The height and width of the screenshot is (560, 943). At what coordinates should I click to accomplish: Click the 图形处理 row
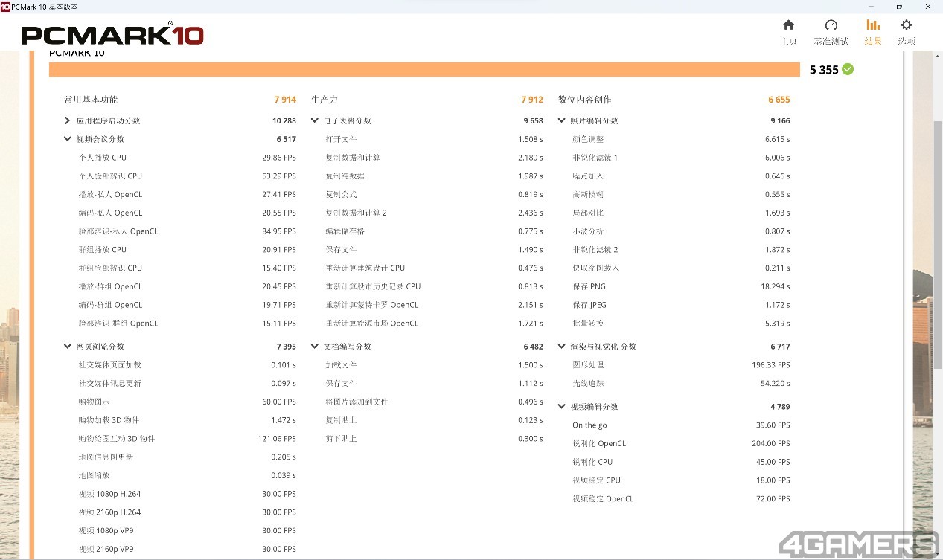682,365
